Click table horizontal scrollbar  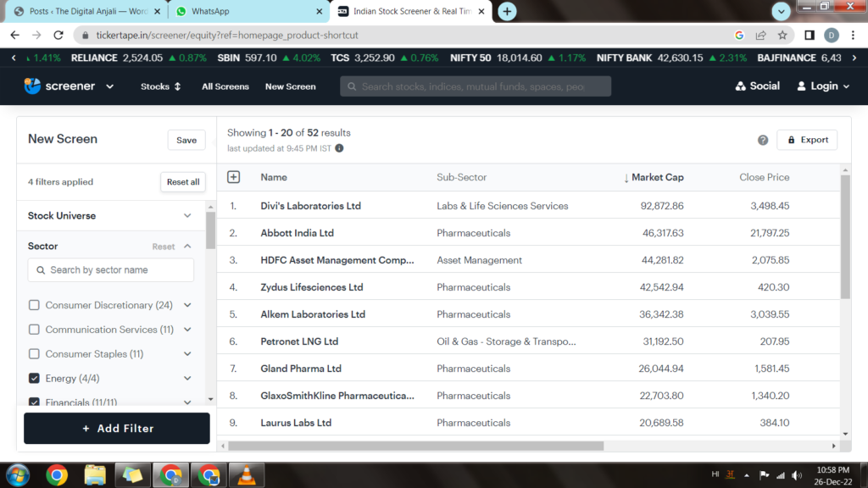[x=415, y=446]
